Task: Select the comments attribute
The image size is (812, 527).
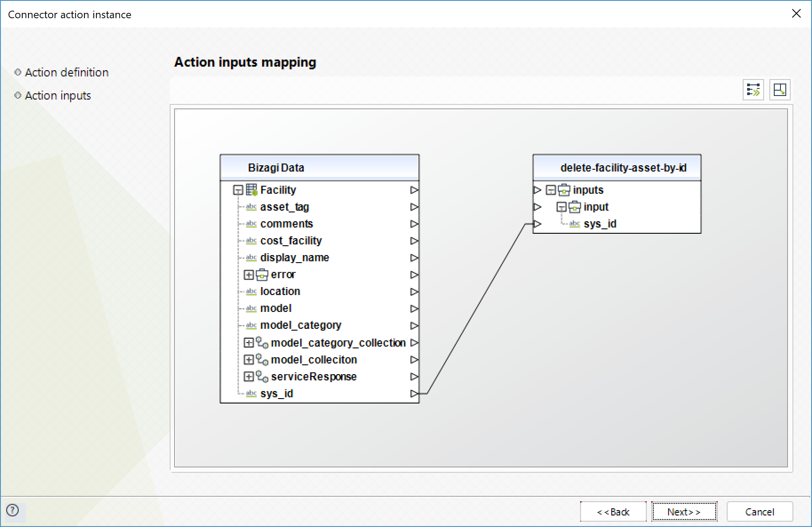Action: click(287, 224)
